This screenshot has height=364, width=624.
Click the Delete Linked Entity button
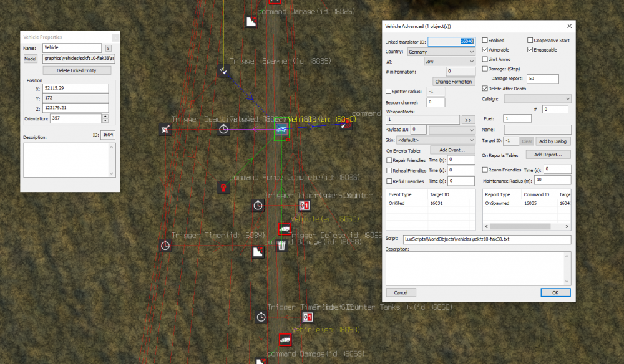77,70
